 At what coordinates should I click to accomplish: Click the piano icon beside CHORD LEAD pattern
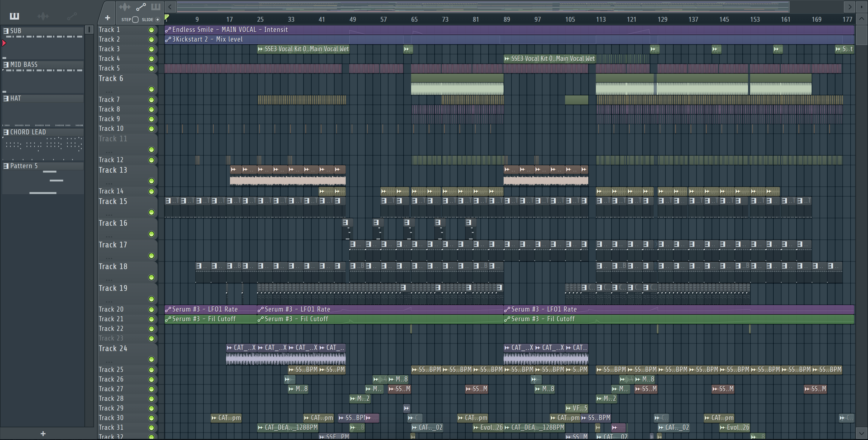[6, 132]
